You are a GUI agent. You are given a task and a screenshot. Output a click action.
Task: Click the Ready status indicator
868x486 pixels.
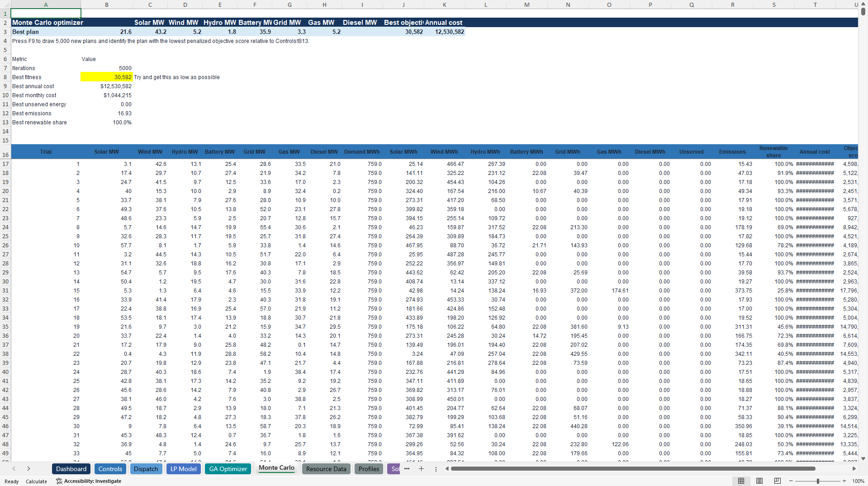[11, 481]
